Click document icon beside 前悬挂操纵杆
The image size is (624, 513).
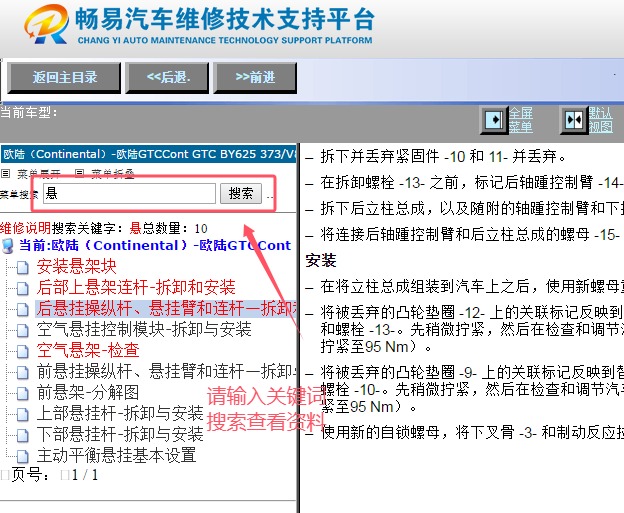coord(23,373)
